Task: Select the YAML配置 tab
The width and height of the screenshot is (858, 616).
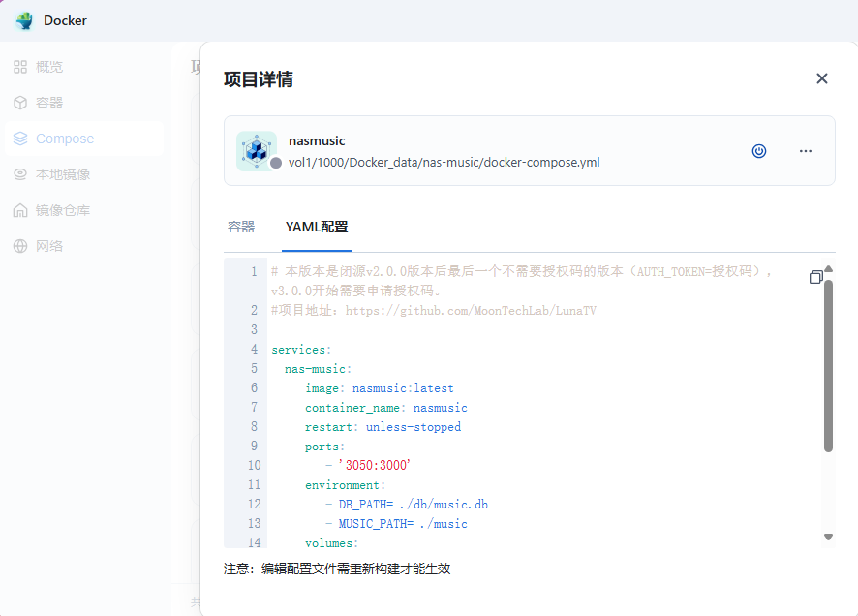Action: click(317, 227)
